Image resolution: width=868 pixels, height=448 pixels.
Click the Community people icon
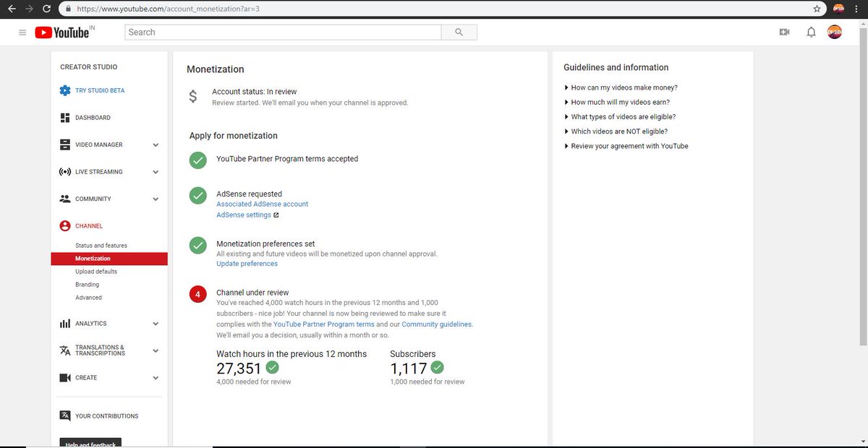click(x=65, y=199)
